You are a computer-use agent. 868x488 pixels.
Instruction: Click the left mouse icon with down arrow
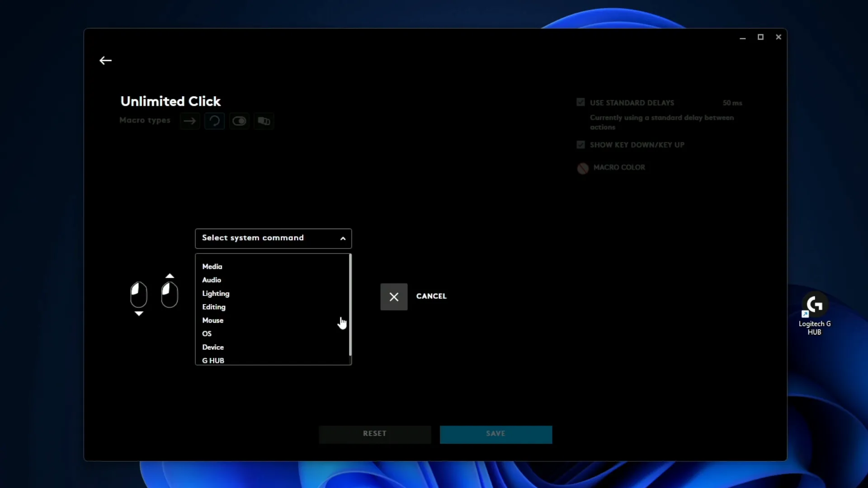pos(139,298)
